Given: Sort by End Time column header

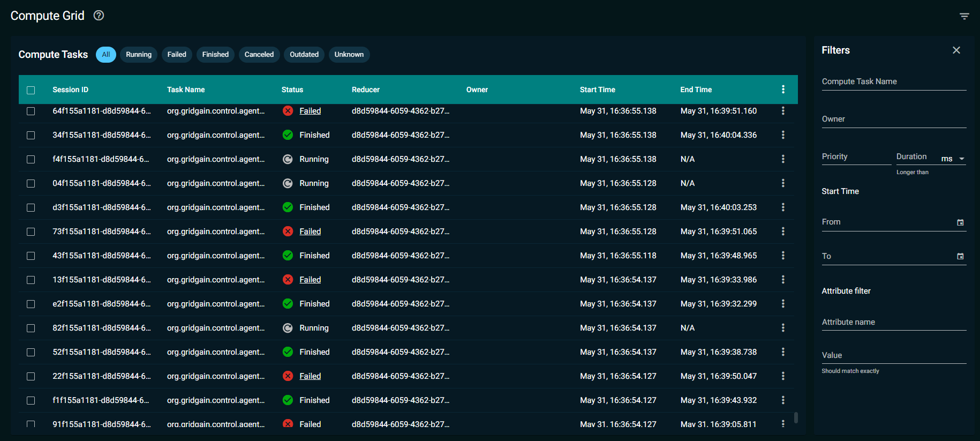Looking at the screenshot, I should tap(696, 89).
